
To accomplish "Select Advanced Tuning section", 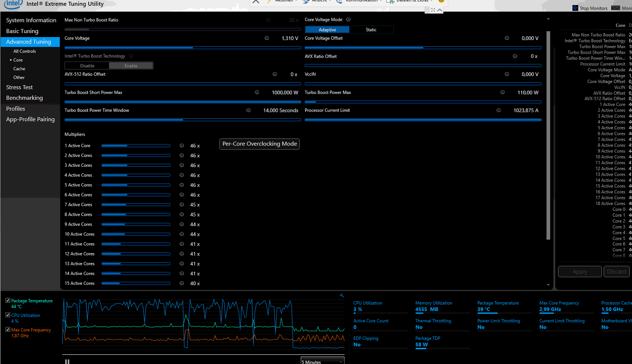I will (x=30, y=42).
